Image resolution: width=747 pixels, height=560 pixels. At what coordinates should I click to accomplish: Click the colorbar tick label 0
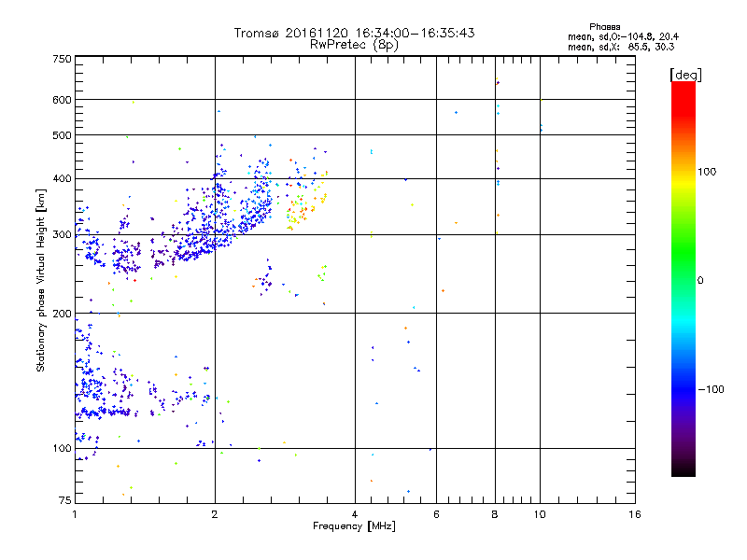(x=700, y=281)
